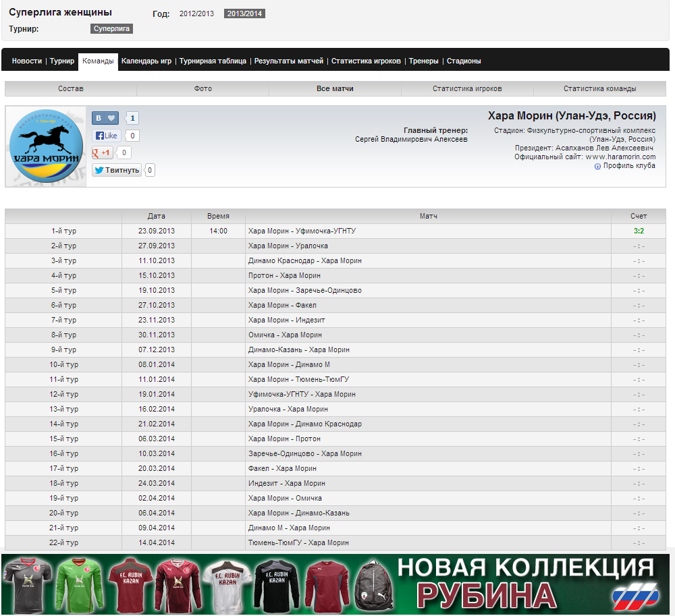
Task: Click the Твитнуть Twitter button
Action: (x=117, y=170)
